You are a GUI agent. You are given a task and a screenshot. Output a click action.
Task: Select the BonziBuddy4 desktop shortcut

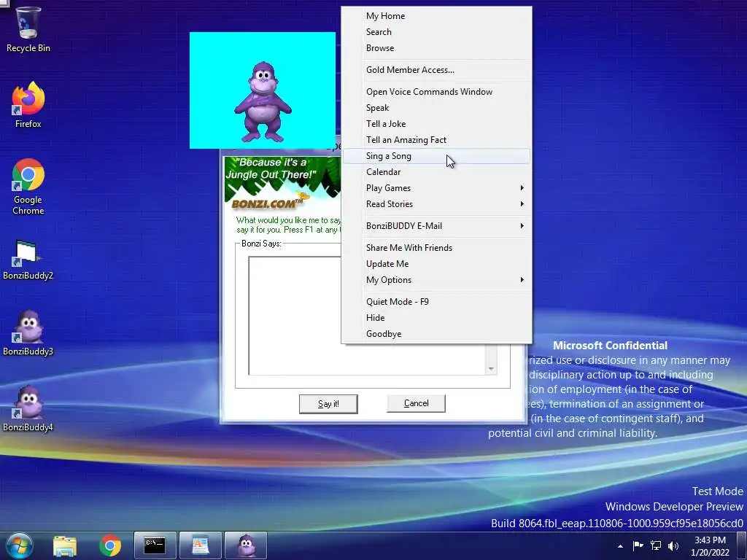[28, 409]
